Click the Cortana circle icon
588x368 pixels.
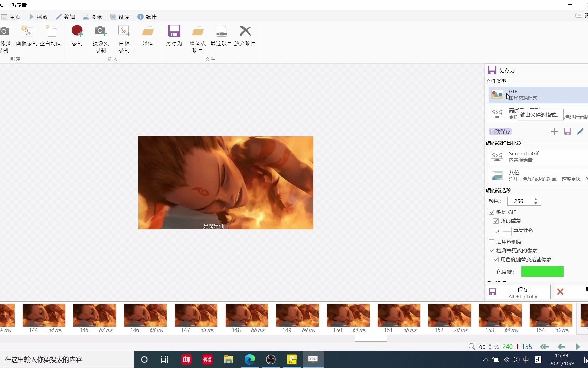tap(144, 359)
